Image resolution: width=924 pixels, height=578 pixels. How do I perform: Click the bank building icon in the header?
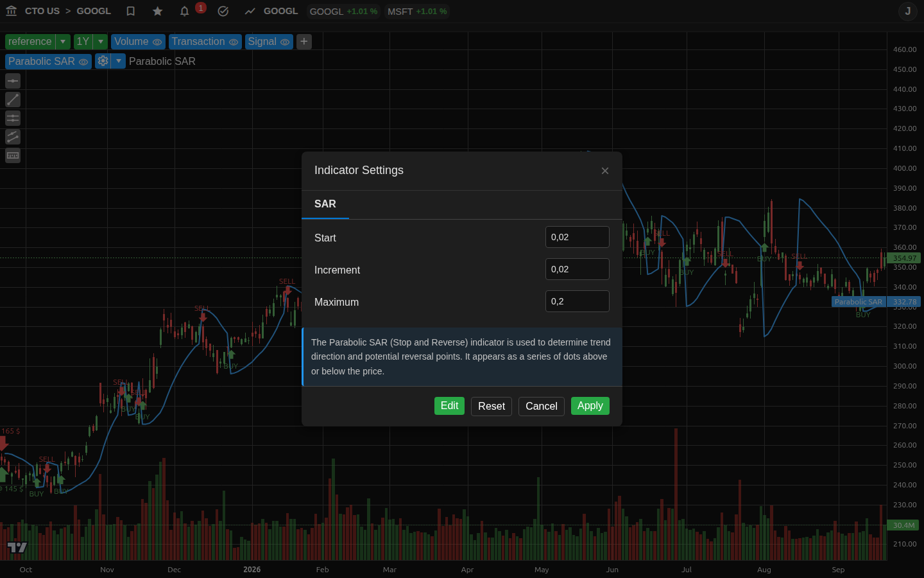(11, 11)
